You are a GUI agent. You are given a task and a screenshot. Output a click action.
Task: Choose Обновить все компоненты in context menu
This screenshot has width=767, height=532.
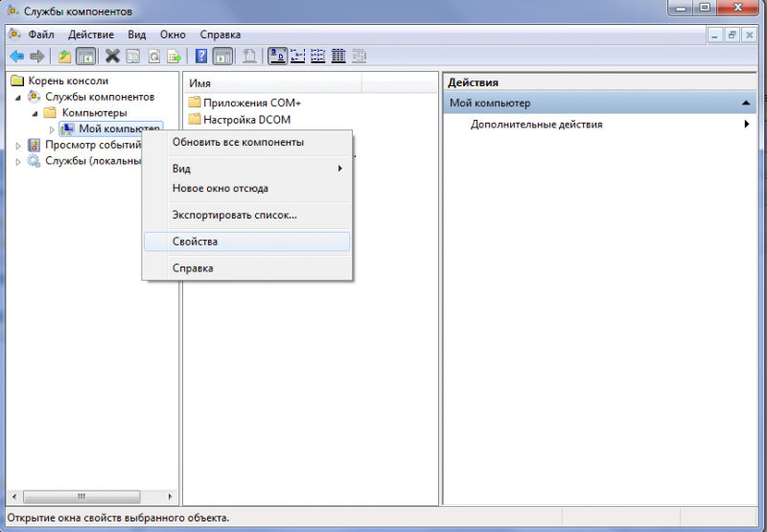tap(247, 142)
